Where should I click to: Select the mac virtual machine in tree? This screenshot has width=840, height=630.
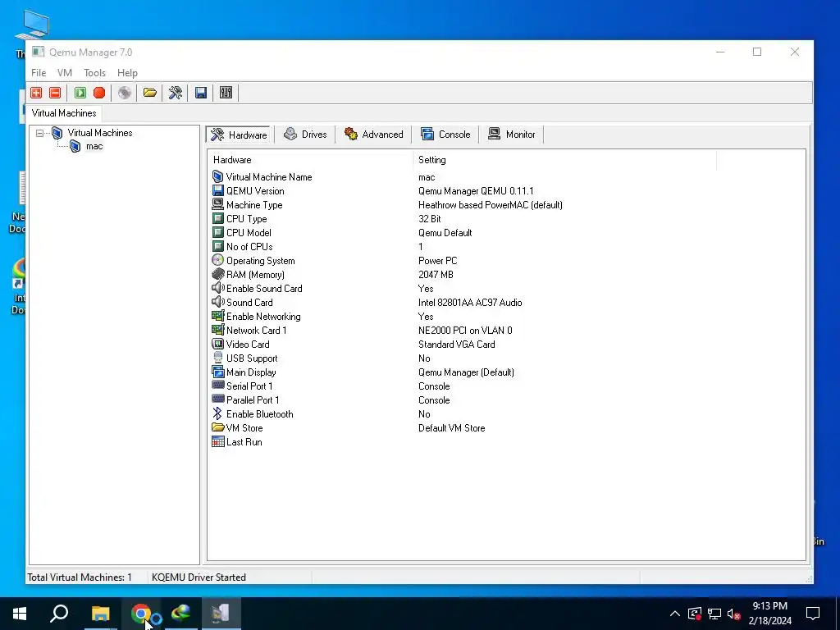pos(94,146)
